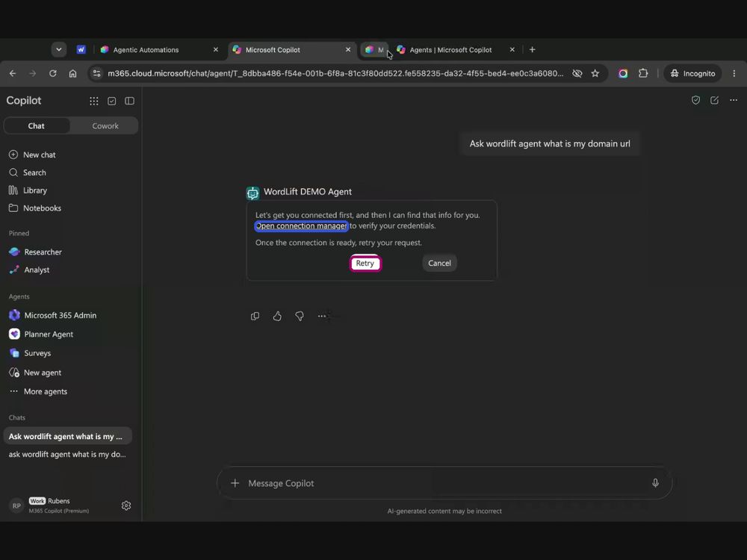
Task: Reload the current page
Action: [x=53, y=73]
